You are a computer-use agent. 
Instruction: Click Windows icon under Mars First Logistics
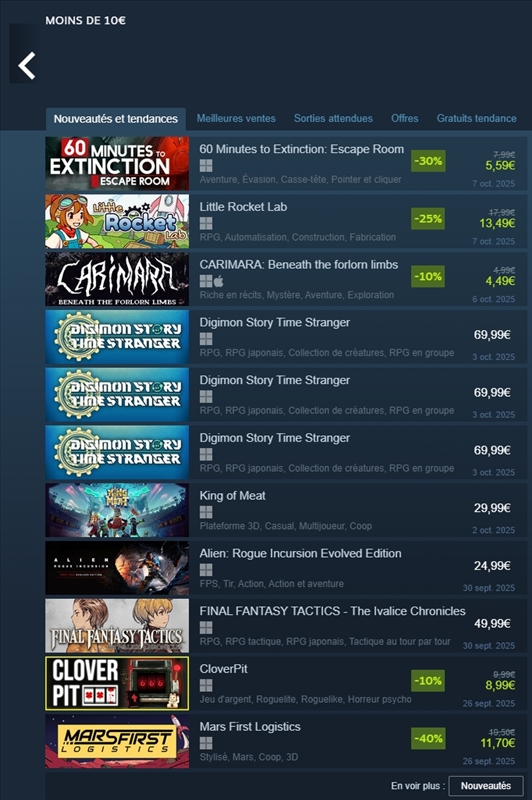(x=206, y=743)
